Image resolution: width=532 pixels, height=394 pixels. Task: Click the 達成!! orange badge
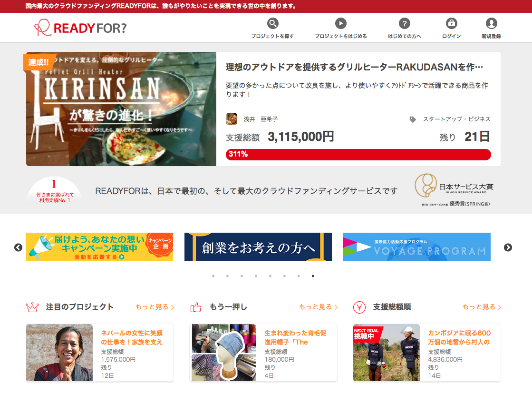[x=39, y=62]
